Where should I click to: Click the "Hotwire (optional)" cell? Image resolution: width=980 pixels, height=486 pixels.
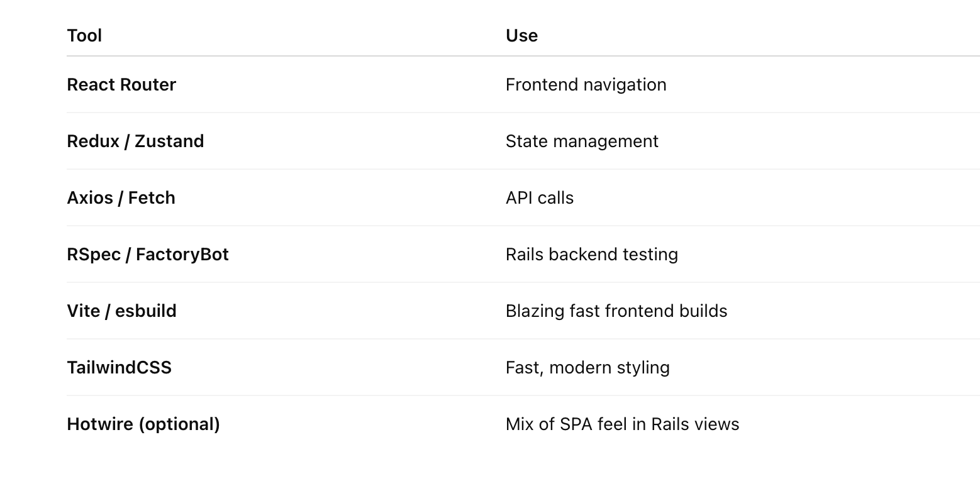[143, 424]
